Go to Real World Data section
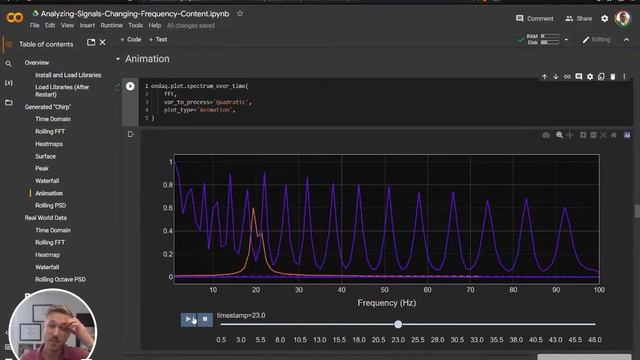This screenshot has height=360, width=640. [46, 218]
